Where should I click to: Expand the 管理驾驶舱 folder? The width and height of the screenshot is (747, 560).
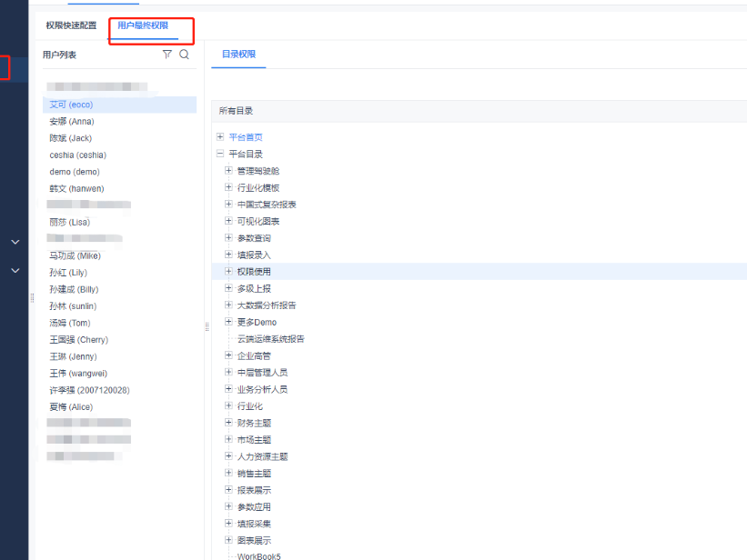(228, 170)
